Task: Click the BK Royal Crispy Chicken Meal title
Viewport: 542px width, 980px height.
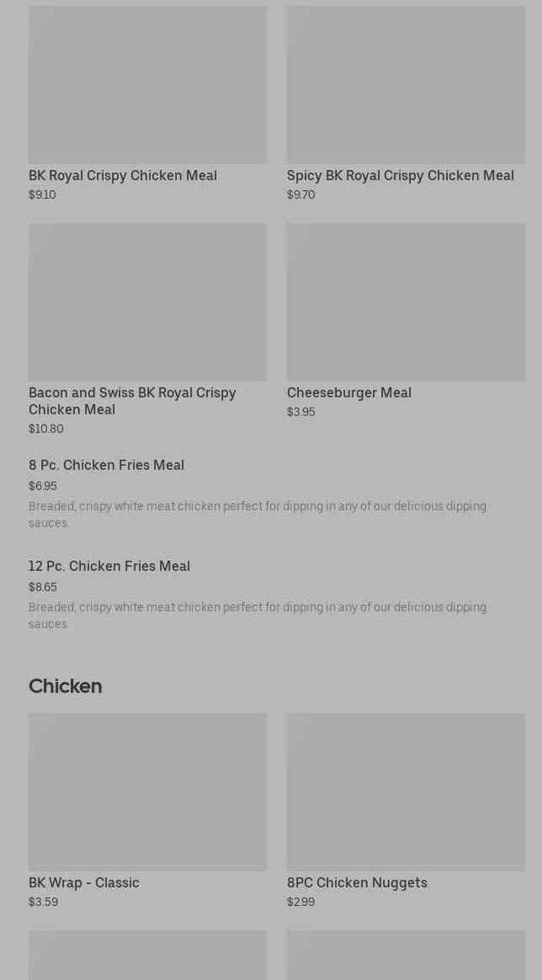Action: coord(123,175)
